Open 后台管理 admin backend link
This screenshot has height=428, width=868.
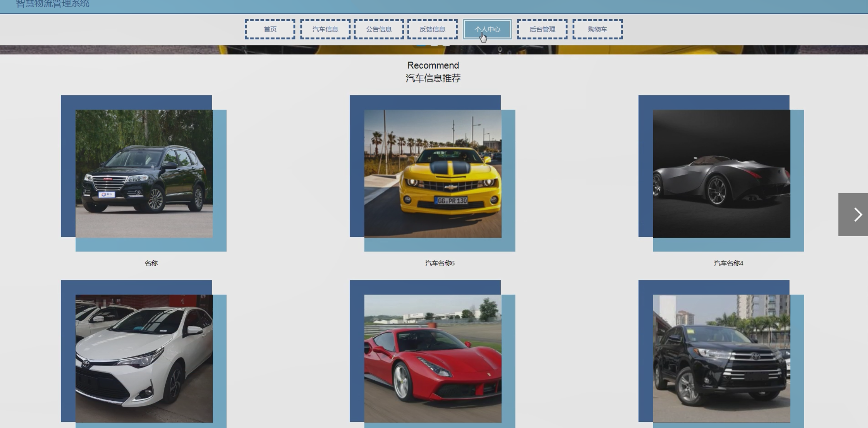tap(542, 29)
